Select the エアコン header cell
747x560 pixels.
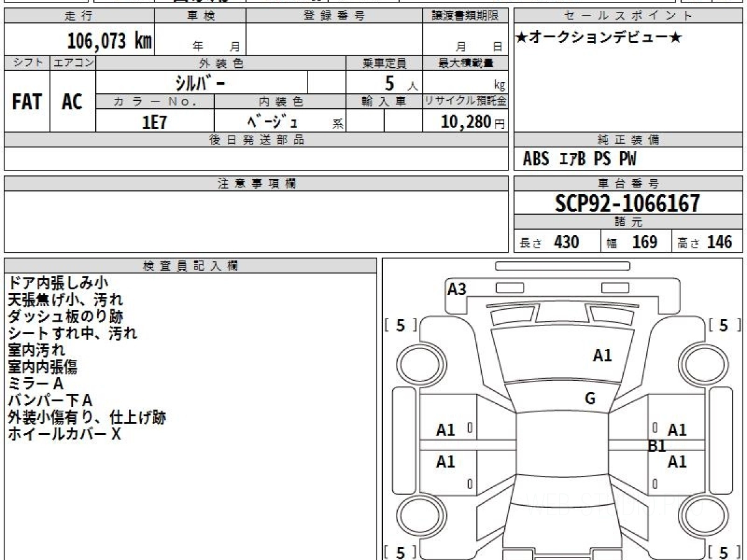[x=73, y=63]
